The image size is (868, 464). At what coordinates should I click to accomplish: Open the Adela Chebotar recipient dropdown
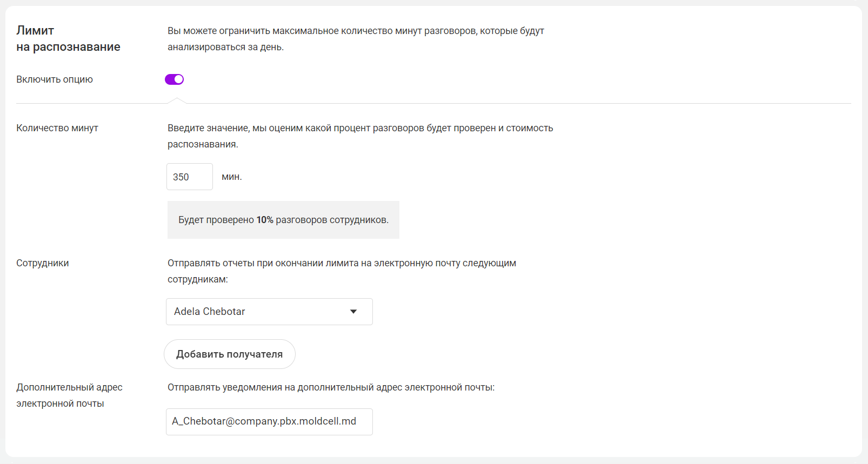259,312
